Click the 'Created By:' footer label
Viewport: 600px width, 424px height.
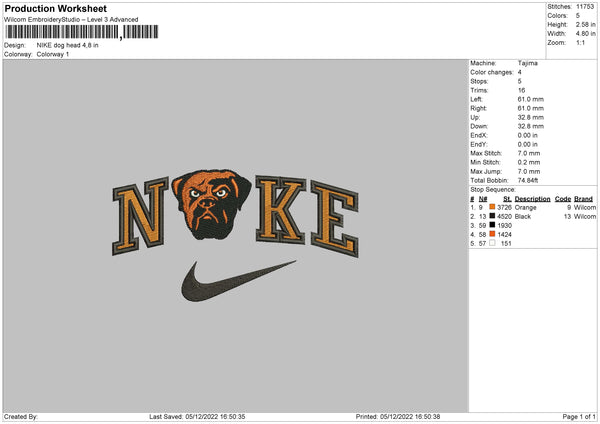coord(21,417)
